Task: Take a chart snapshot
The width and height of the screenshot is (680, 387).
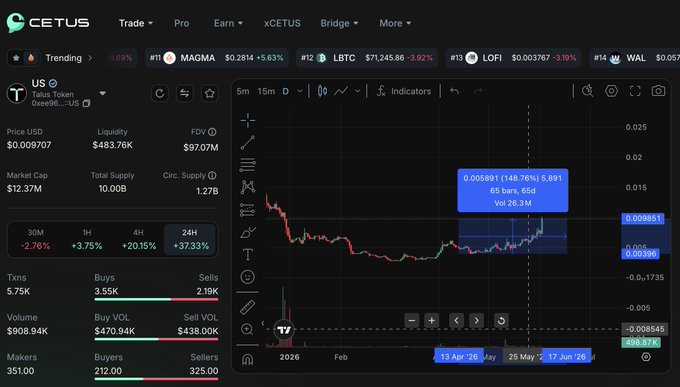Action: tap(658, 91)
